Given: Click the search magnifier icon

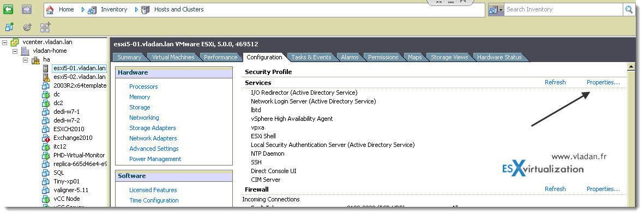Looking at the screenshot, I should pos(629,9).
